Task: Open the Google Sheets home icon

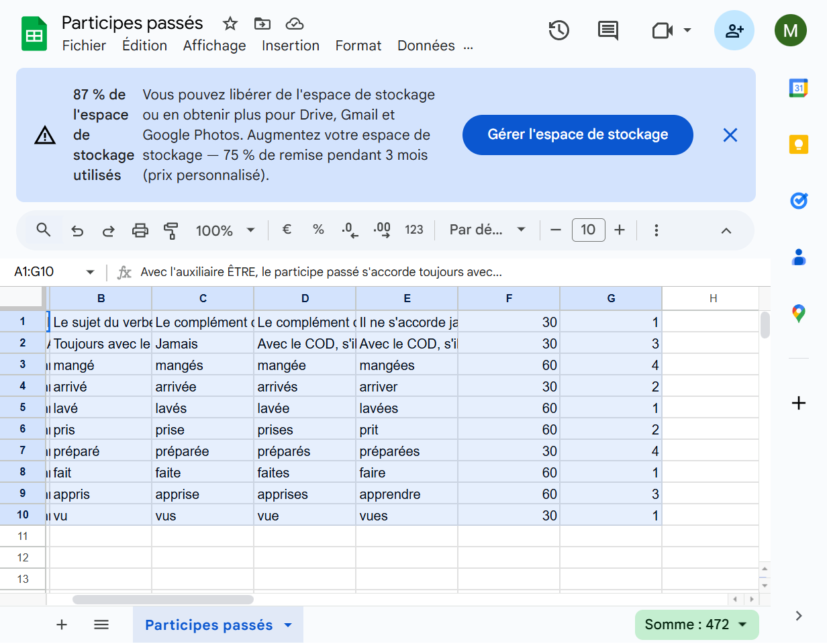Action: [x=34, y=34]
